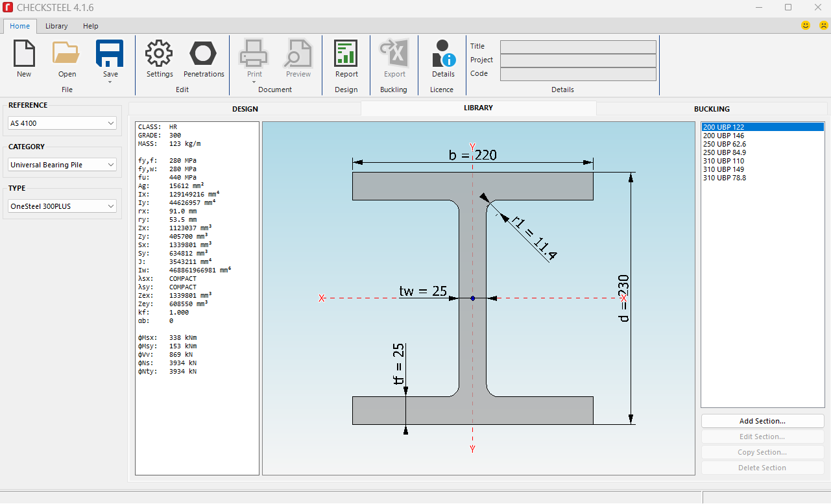Open the TYPE OneSteel 300PLUS dropdown
The image size is (831, 504).
pyautogui.click(x=62, y=206)
